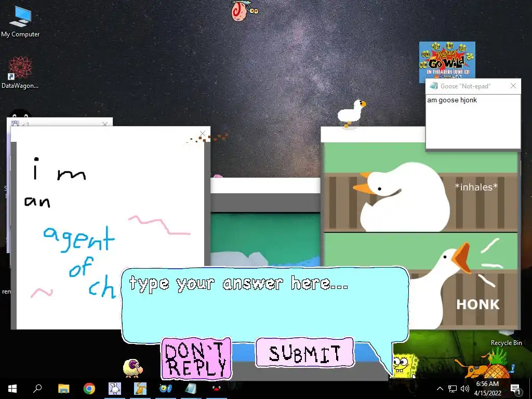
Task: Click in Goose Not-epad text area
Action: [473, 122]
